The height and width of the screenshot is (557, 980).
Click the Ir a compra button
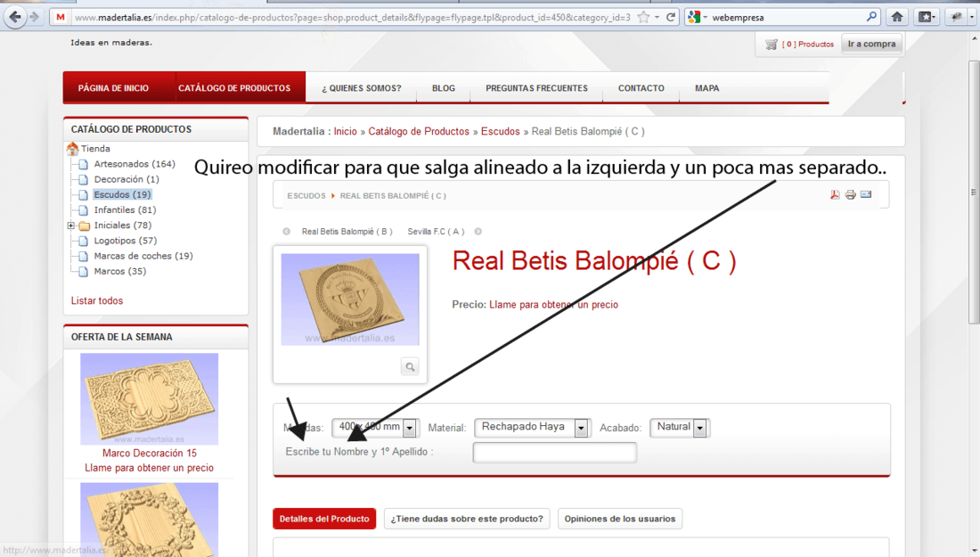(871, 44)
